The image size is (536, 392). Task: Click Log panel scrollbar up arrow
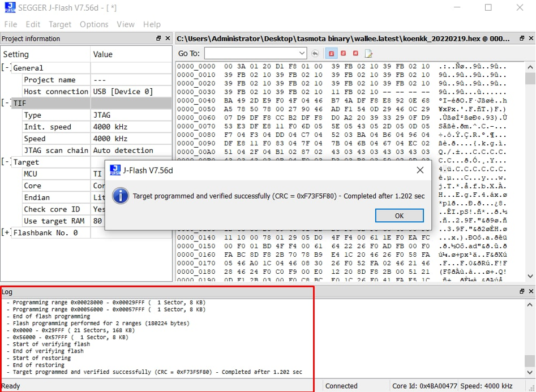[530, 304]
